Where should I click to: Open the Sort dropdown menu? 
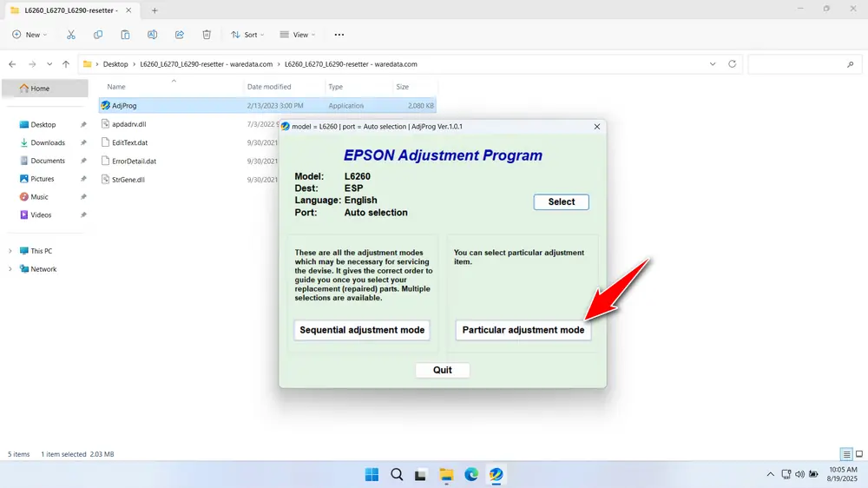[x=247, y=35]
